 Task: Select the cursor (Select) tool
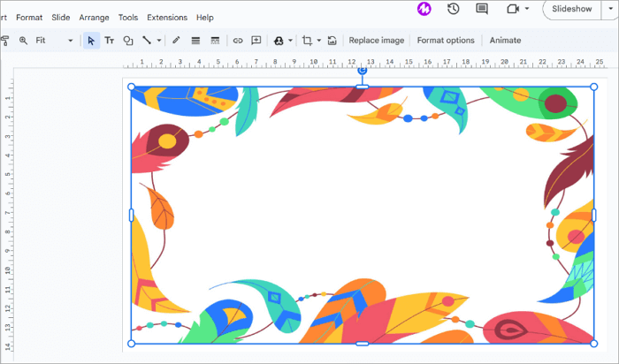91,41
